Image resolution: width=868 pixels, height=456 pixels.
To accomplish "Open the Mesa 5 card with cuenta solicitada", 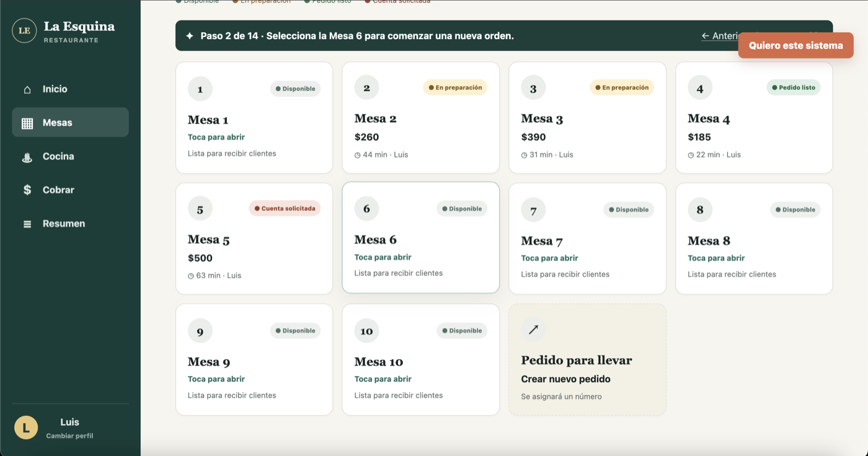I will pyautogui.click(x=254, y=238).
